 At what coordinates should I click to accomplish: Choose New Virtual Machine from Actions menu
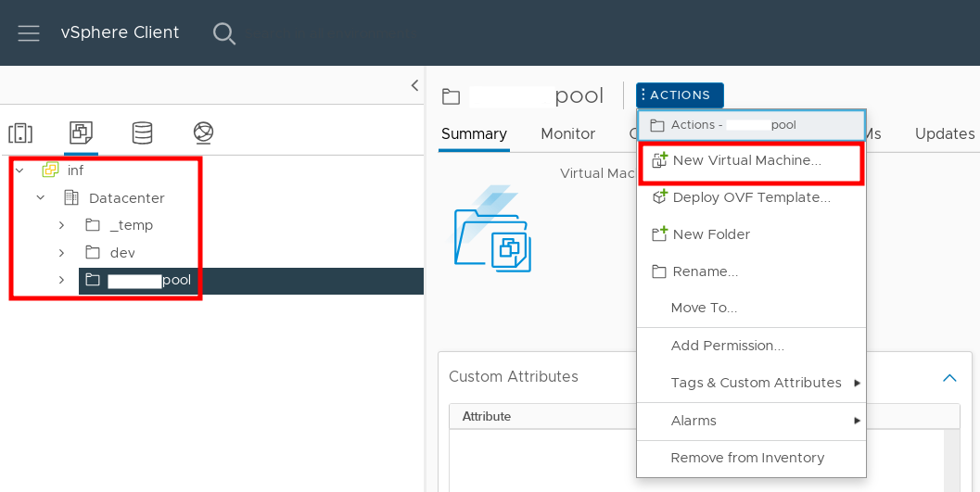click(746, 160)
